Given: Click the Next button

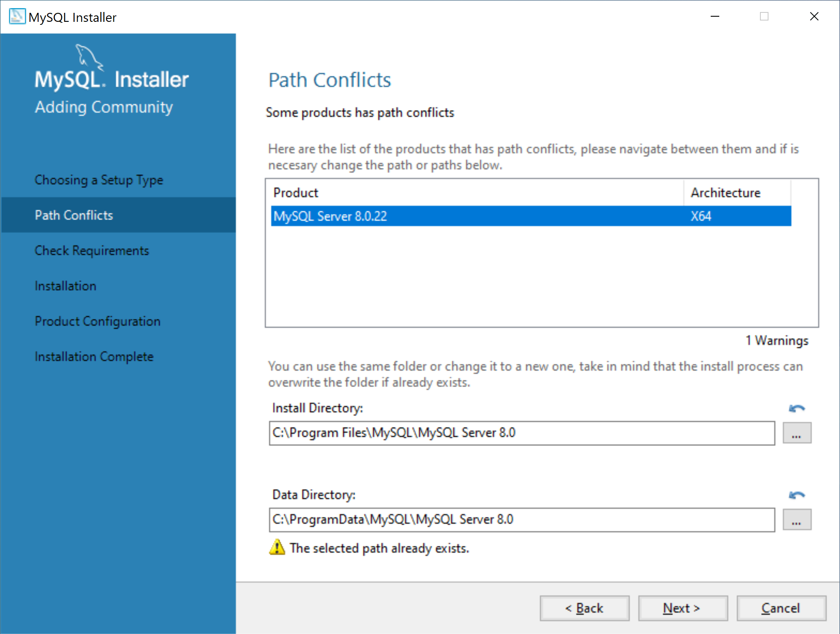Looking at the screenshot, I should click(x=682, y=608).
